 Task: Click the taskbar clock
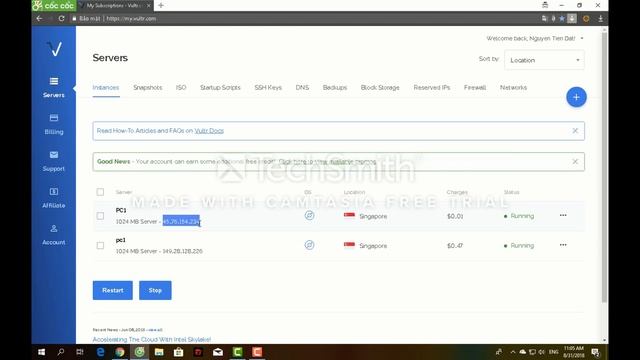[573, 352]
